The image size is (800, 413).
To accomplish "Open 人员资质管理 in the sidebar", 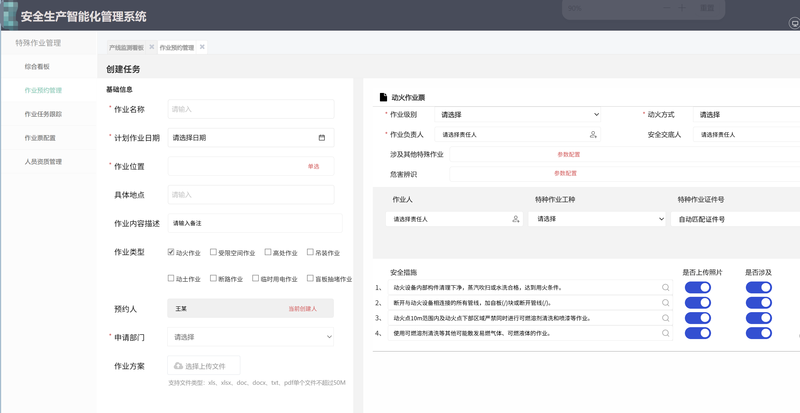I will pos(43,162).
